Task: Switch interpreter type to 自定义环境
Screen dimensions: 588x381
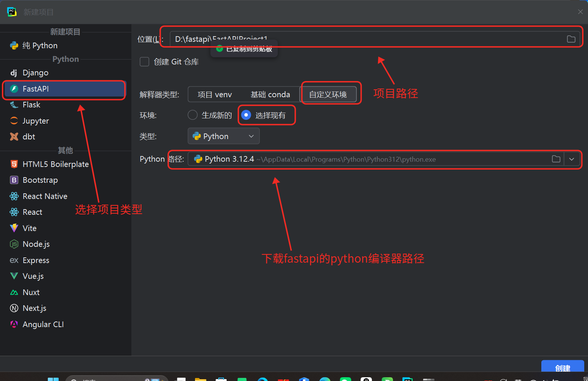Action: (328, 95)
